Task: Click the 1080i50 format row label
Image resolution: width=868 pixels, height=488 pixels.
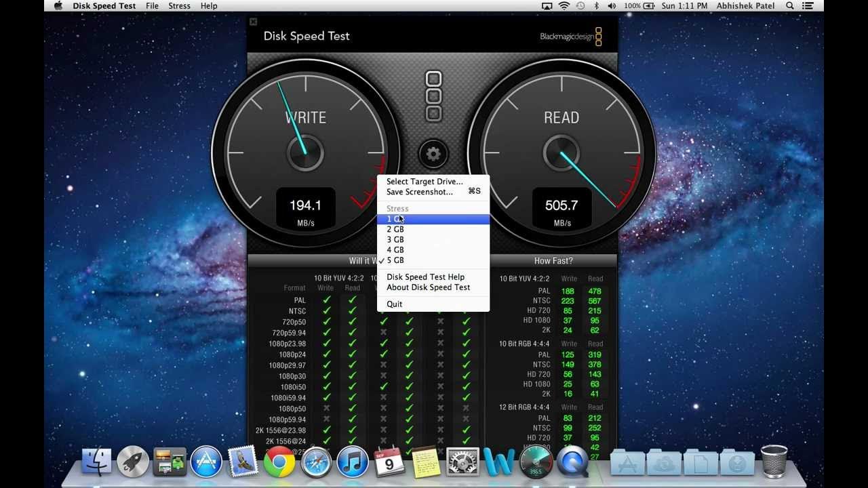Action: tap(293, 387)
